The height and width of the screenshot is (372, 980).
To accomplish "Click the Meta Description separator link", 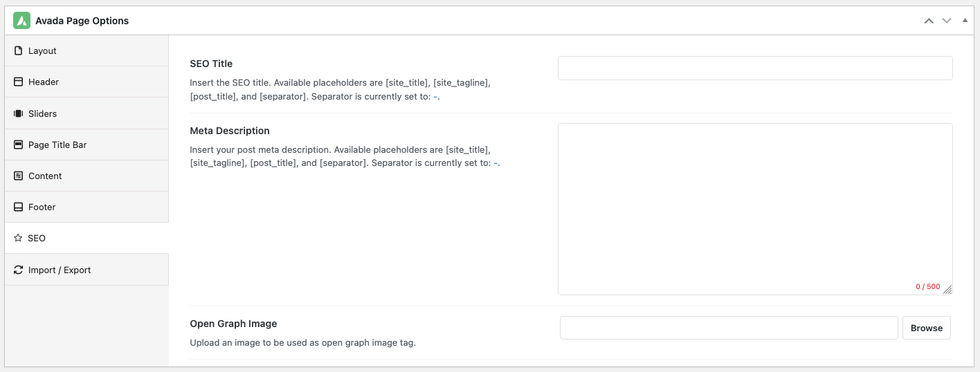I will [496, 163].
